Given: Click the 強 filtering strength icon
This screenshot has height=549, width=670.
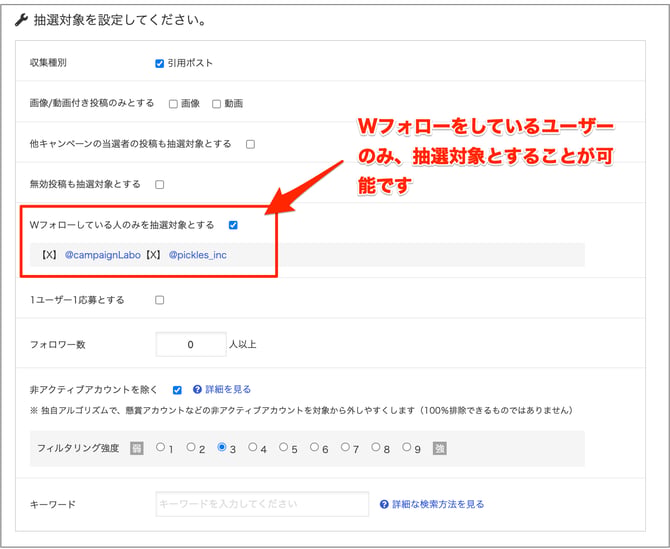Looking at the screenshot, I should [x=440, y=448].
